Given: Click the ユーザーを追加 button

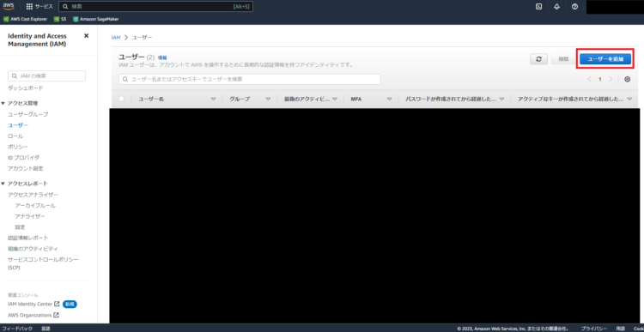Looking at the screenshot, I should [x=605, y=59].
